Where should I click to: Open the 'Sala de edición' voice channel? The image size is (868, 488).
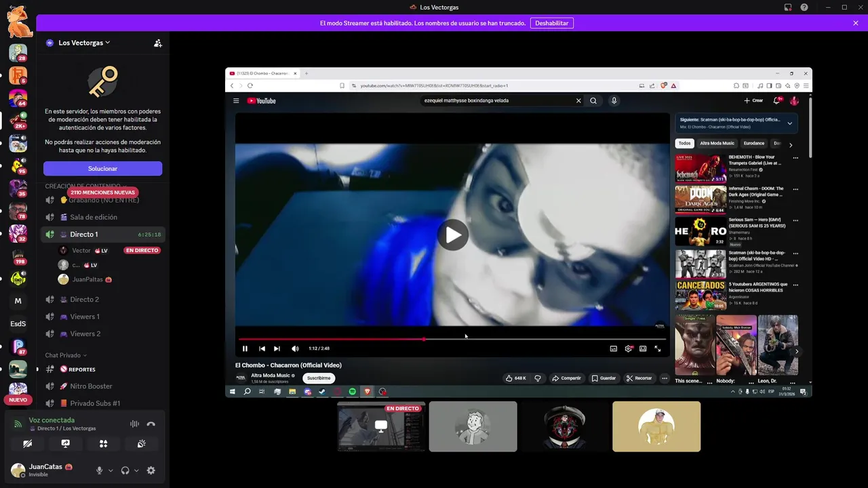click(x=102, y=217)
